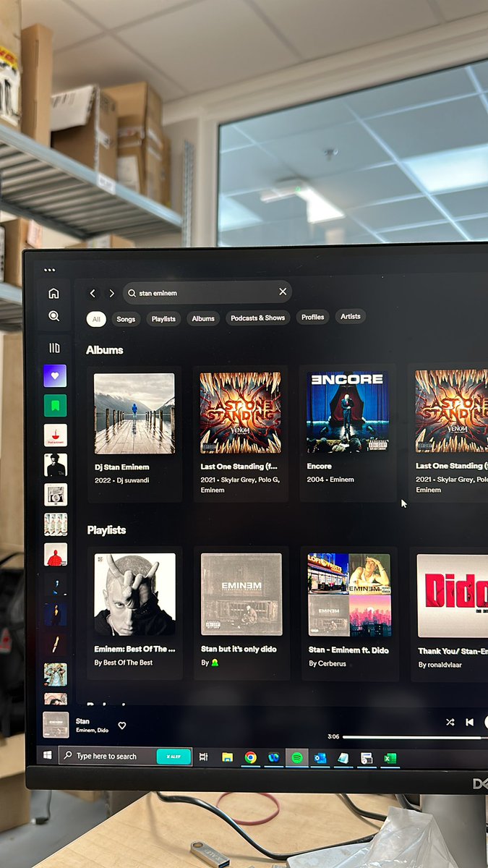Go to Spotify Home via house icon
The height and width of the screenshot is (868, 488).
point(53,294)
